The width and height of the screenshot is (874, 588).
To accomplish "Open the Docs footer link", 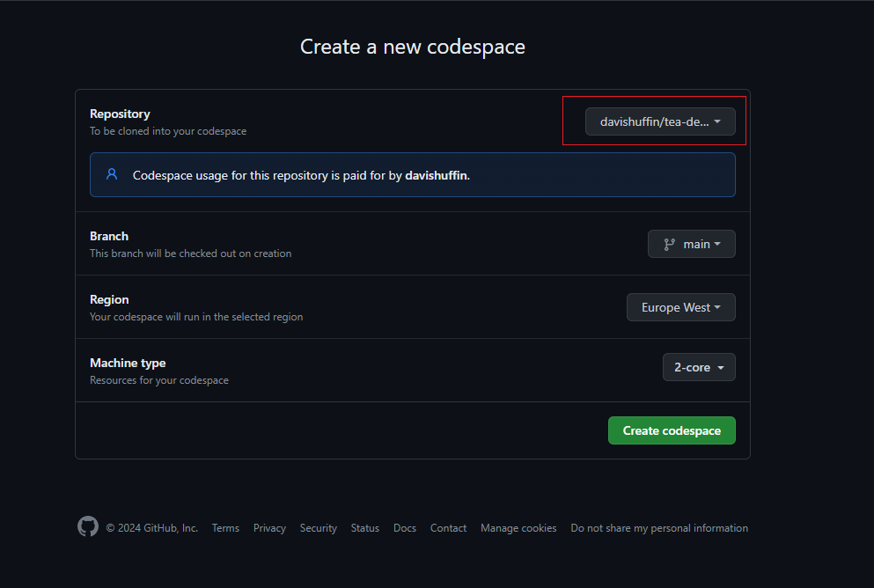I will pyautogui.click(x=405, y=528).
